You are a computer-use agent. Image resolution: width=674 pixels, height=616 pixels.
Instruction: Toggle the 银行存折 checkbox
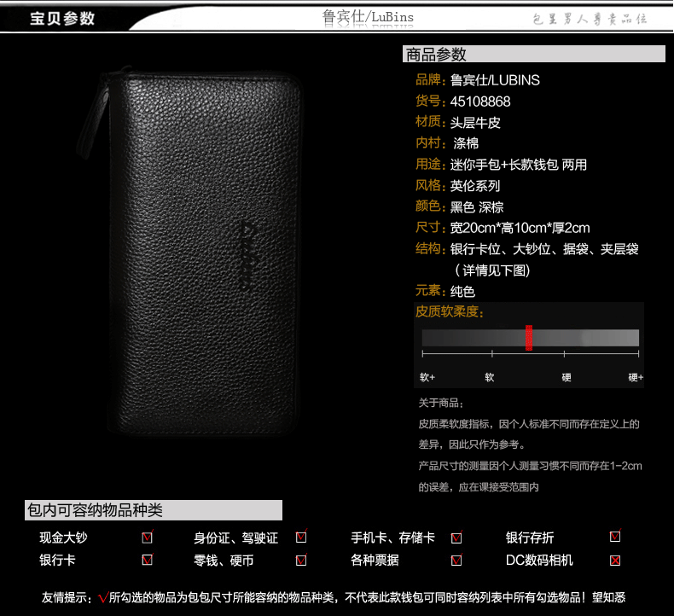point(615,537)
